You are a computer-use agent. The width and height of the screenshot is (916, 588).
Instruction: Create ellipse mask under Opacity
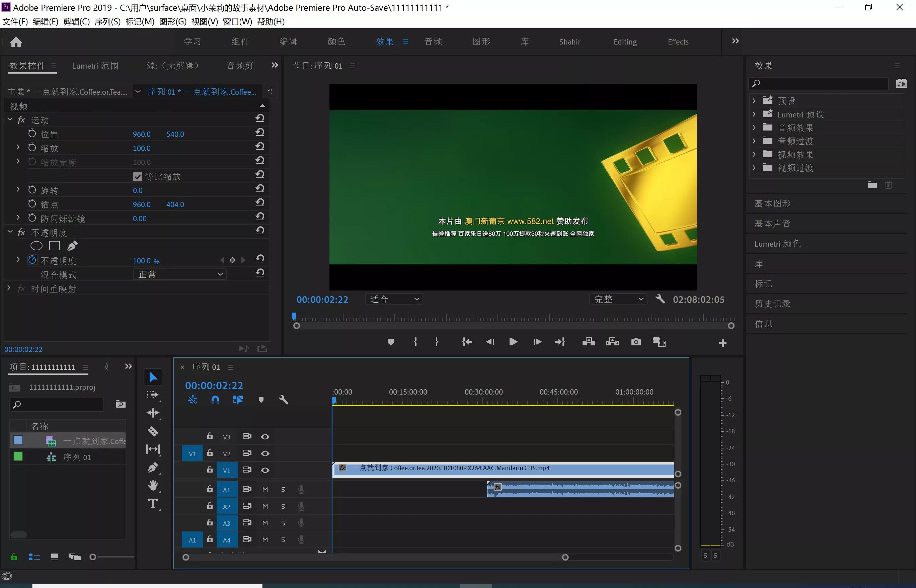point(36,246)
